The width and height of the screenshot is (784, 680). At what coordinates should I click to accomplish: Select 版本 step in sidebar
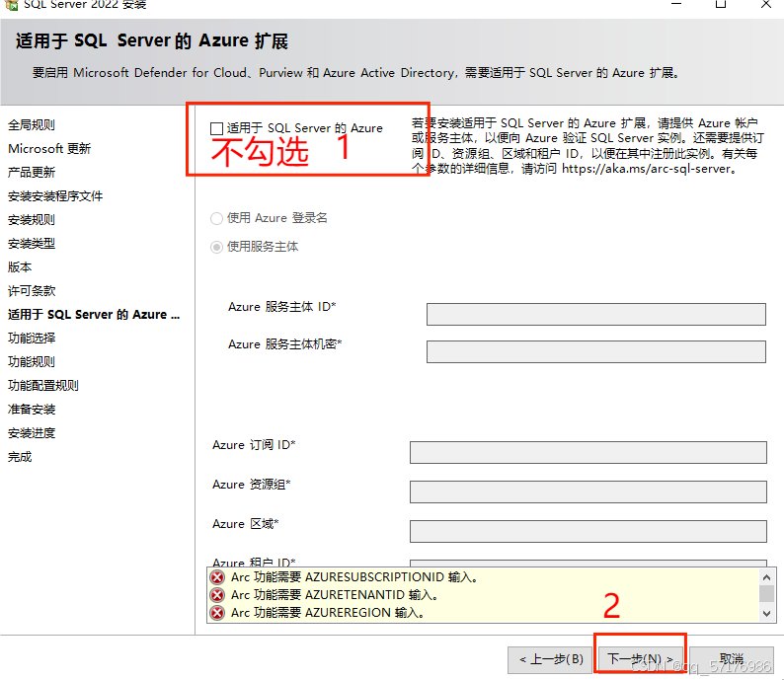click(x=20, y=267)
